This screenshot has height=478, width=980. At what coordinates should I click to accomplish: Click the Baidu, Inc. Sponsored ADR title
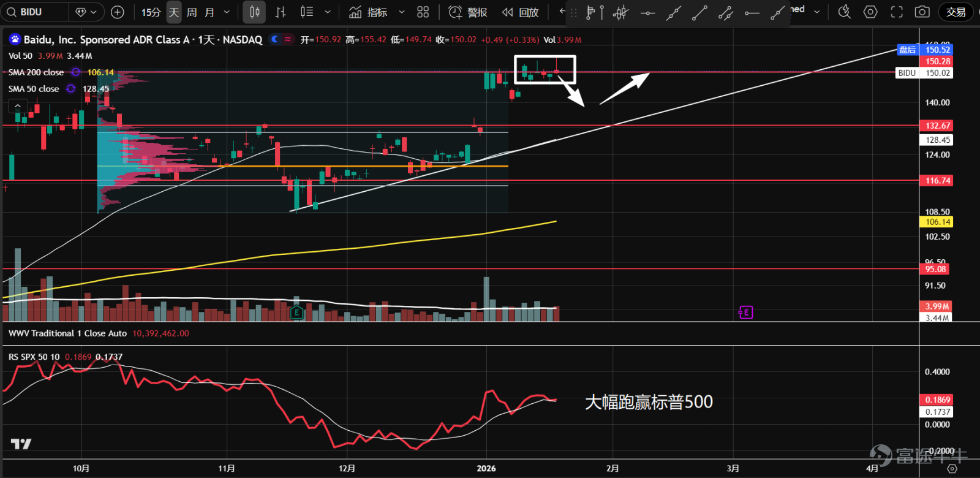coord(143,39)
